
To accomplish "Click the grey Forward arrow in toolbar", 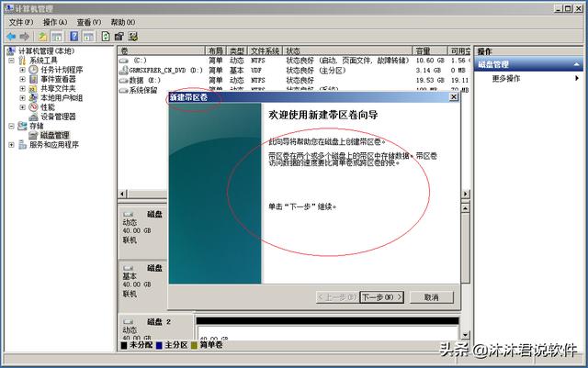I will 25,37.
